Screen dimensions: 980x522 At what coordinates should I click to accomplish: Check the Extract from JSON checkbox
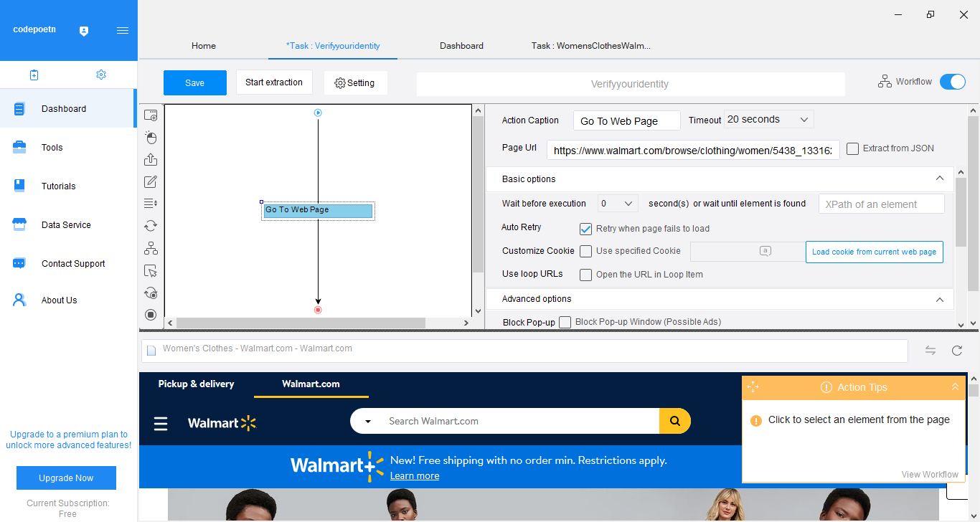[x=852, y=148]
